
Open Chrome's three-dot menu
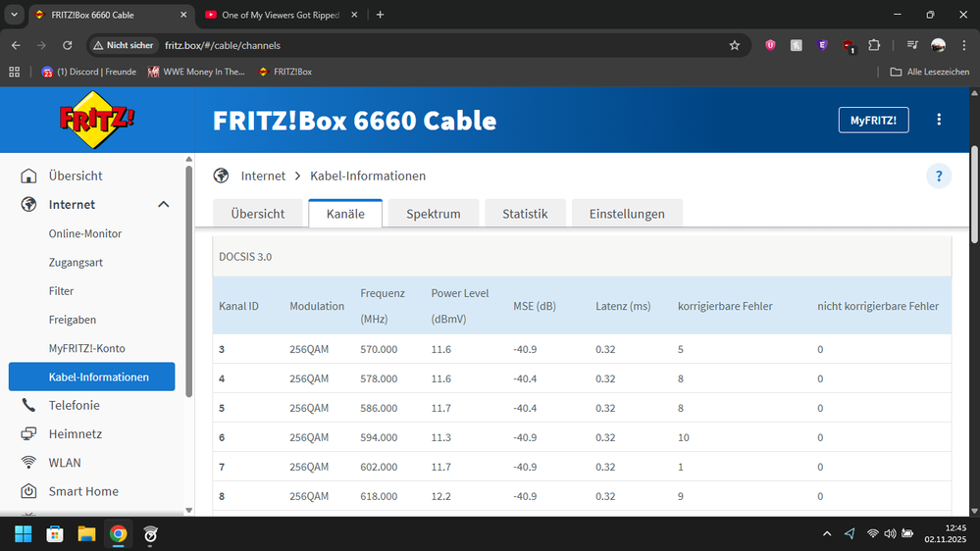point(964,45)
